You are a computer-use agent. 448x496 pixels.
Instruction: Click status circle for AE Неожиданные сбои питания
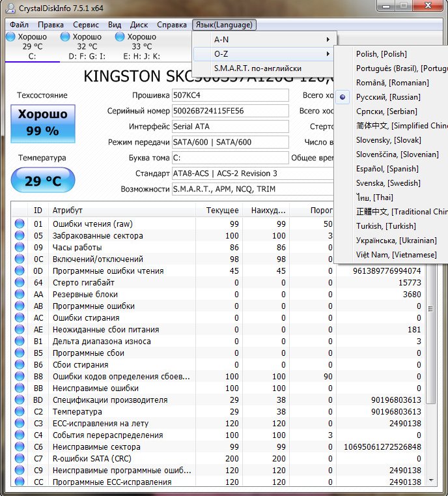coord(20,329)
